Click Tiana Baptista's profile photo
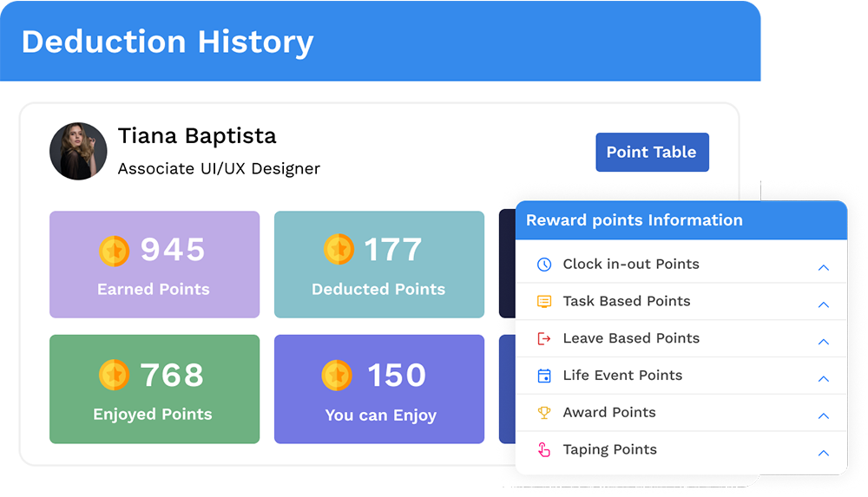This screenshot has height=497, width=868. click(x=78, y=151)
